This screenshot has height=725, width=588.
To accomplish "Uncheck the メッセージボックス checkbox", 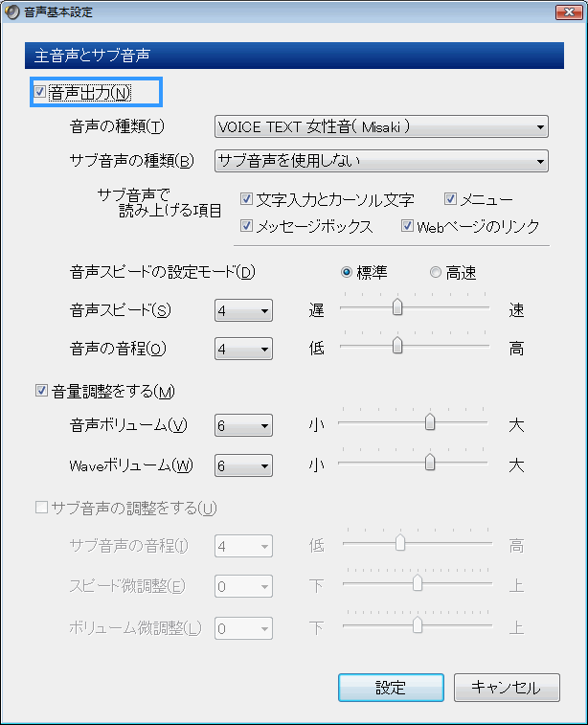I will pyautogui.click(x=247, y=227).
